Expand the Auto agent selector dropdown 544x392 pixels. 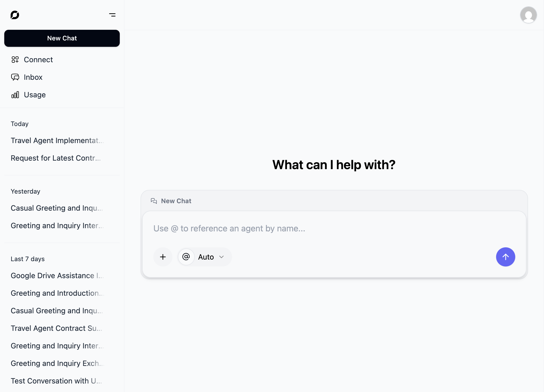coord(206,257)
